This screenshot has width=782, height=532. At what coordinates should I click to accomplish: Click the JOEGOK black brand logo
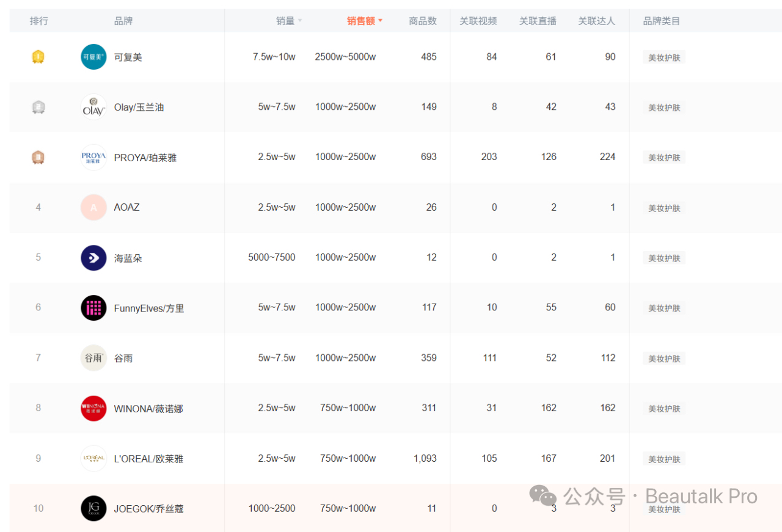coord(93,508)
